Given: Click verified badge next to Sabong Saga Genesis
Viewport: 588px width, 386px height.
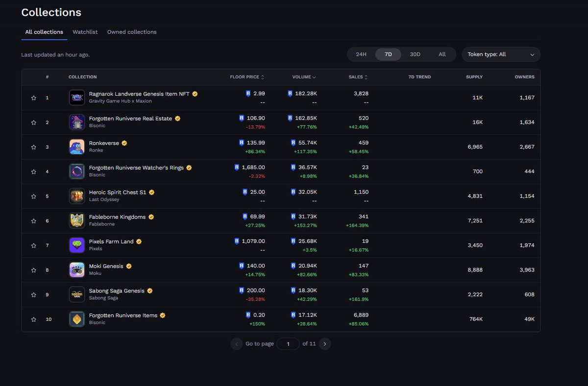Looking at the screenshot, I should coord(150,291).
